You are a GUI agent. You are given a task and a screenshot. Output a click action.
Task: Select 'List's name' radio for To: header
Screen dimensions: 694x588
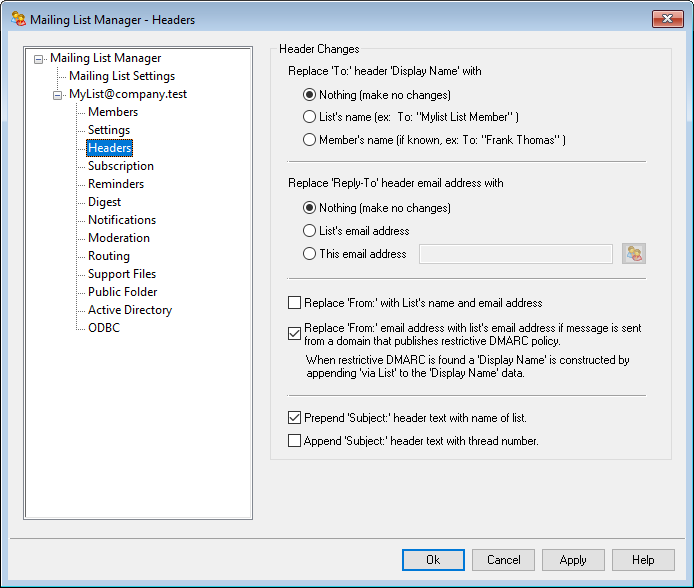(x=309, y=117)
